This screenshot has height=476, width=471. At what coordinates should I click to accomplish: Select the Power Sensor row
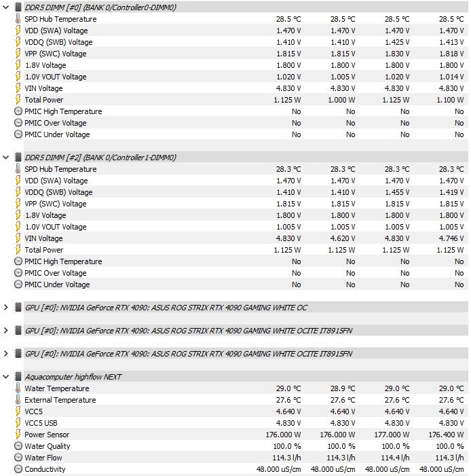coord(240,435)
